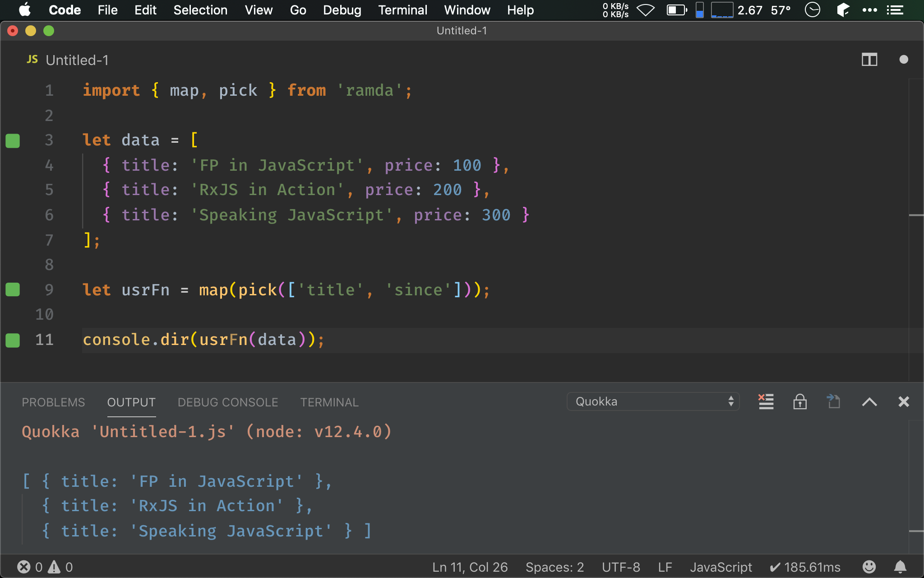This screenshot has height=578, width=924.
Task: Click console.dir on line 11
Action: 135,340
